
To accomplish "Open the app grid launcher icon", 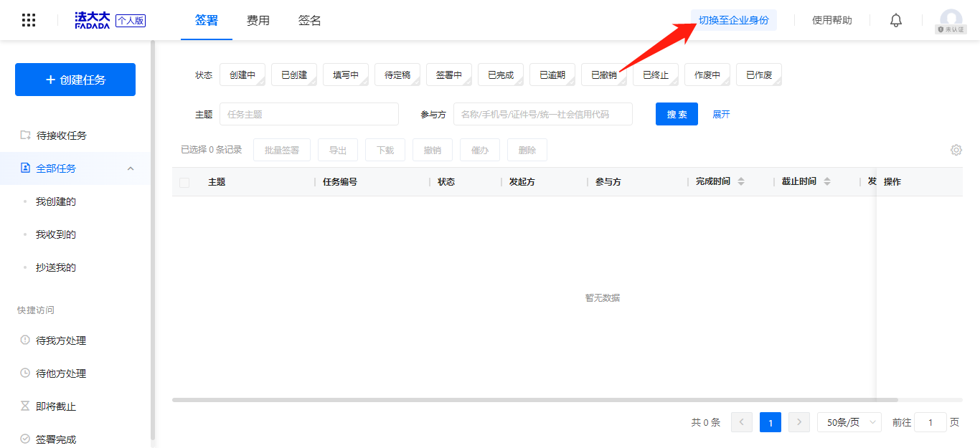I will (29, 20).
